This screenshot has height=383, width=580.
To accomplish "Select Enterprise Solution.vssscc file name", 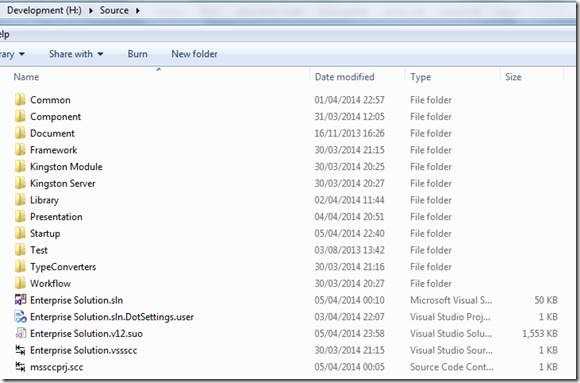I will pos(83,350).
